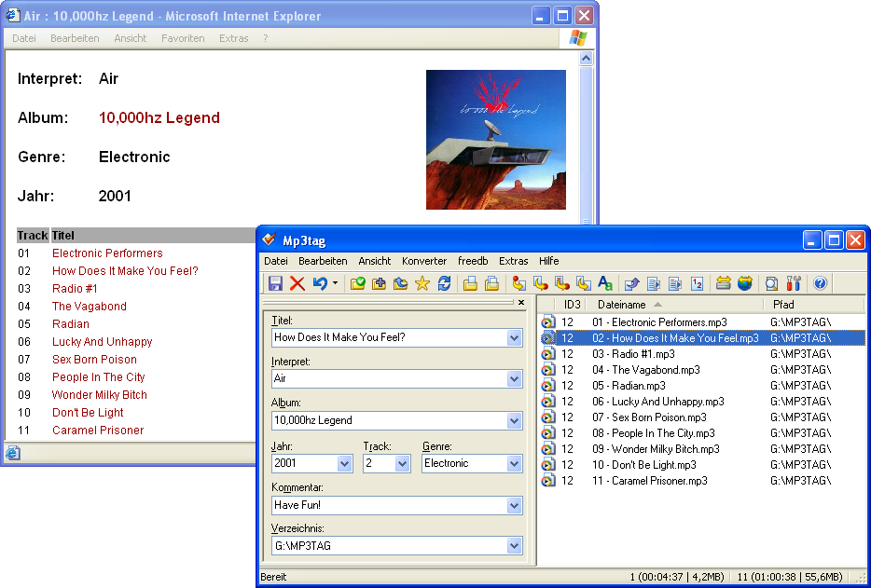Open the Genre dropdown showing Electronic
This screenshot has height=588, width=871.
click(x=515, y=463)
